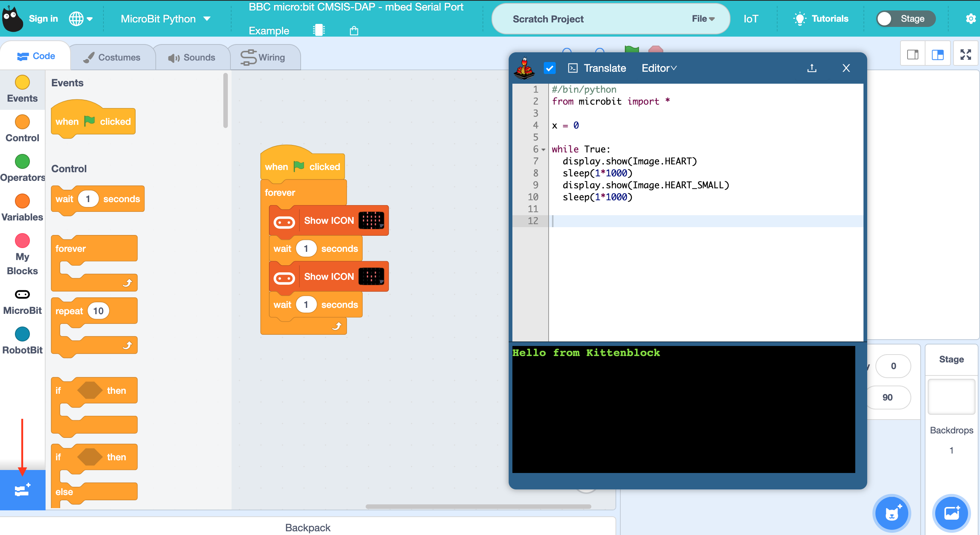Click the Example link
Image resolution: width=980 pixels, height=535 pixels.
coord(269,30)
